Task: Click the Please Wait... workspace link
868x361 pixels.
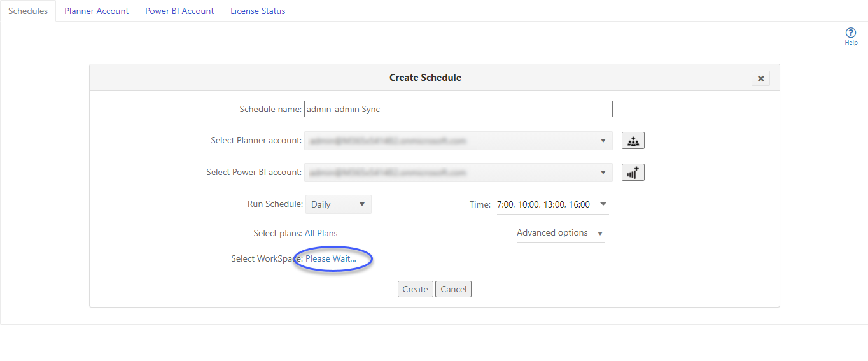Action: (x=331, y=259)
